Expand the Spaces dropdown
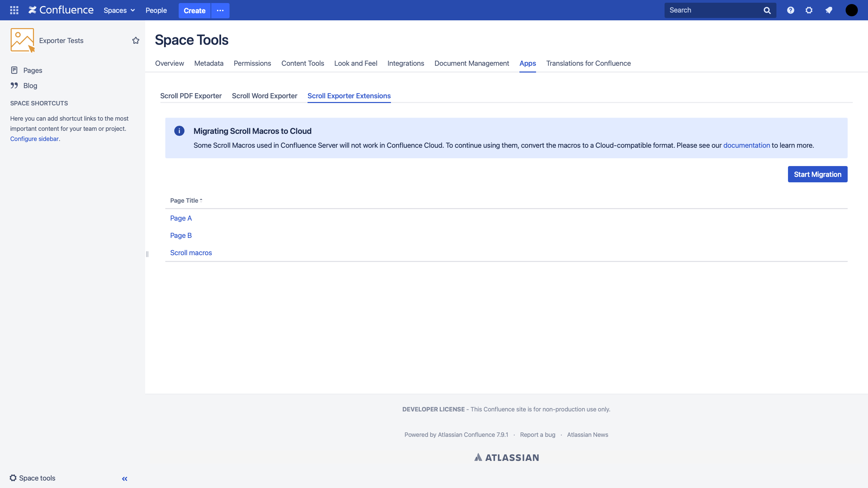 [x=119, y=10]
